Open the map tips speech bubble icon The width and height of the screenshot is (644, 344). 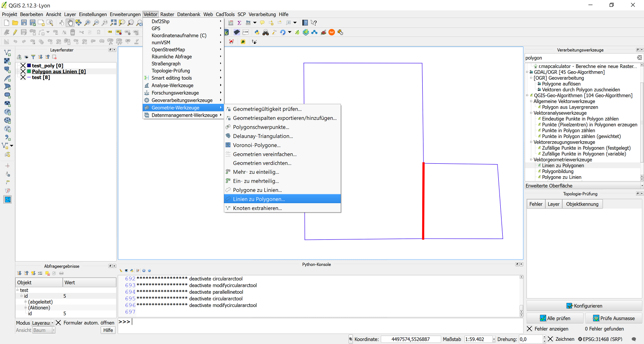click(x=262, y=23)
